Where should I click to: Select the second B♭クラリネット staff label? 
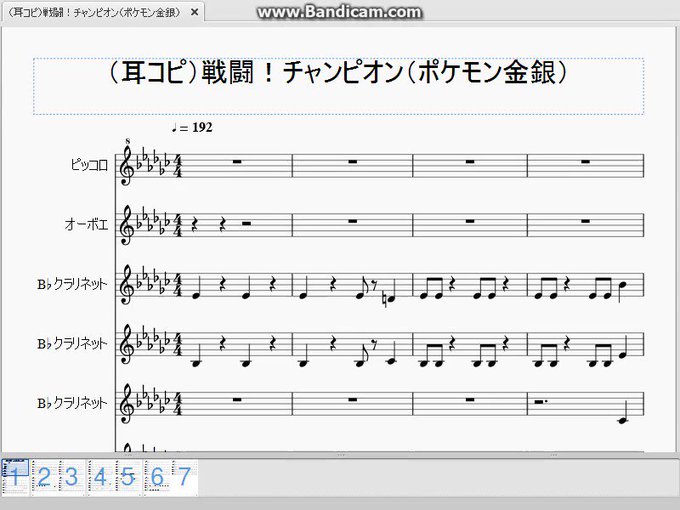coord(72,343)
